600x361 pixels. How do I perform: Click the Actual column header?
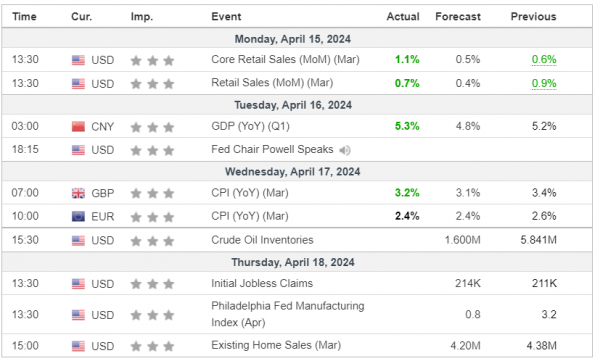403,16
